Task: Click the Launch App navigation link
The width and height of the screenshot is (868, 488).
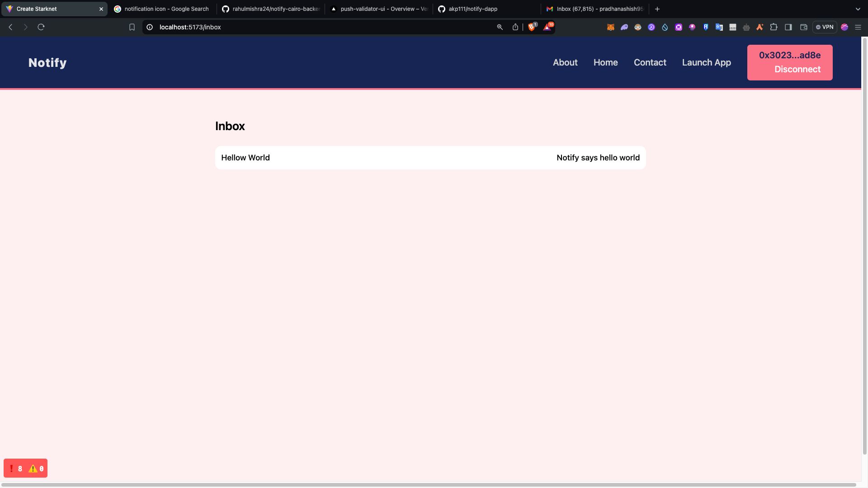Action: pos(707,62)
